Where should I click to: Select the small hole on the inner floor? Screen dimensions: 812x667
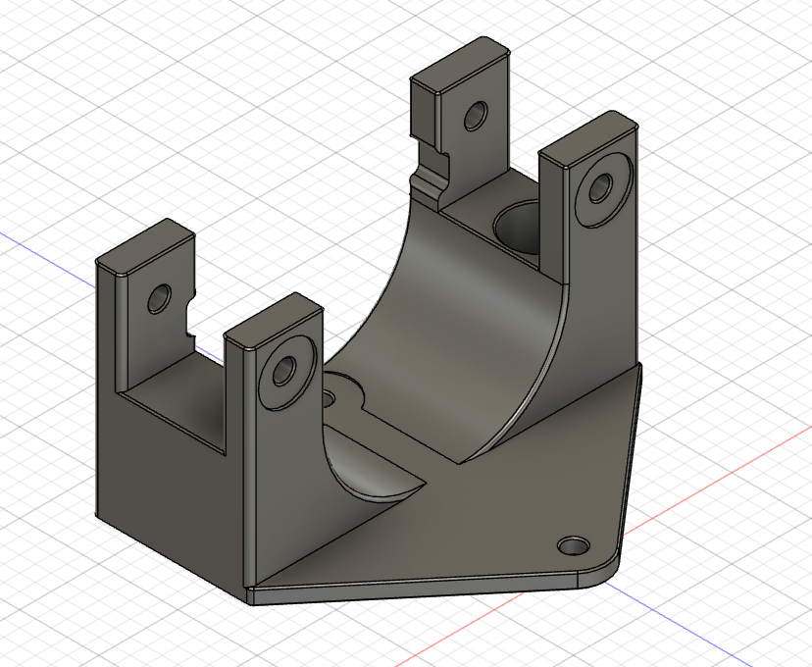328,396
